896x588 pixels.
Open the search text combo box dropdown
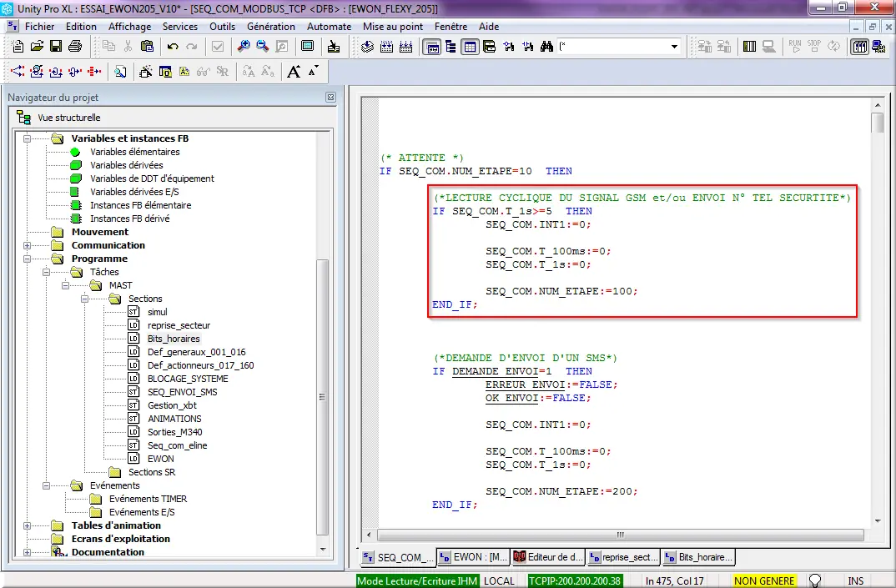coord(674,47)
